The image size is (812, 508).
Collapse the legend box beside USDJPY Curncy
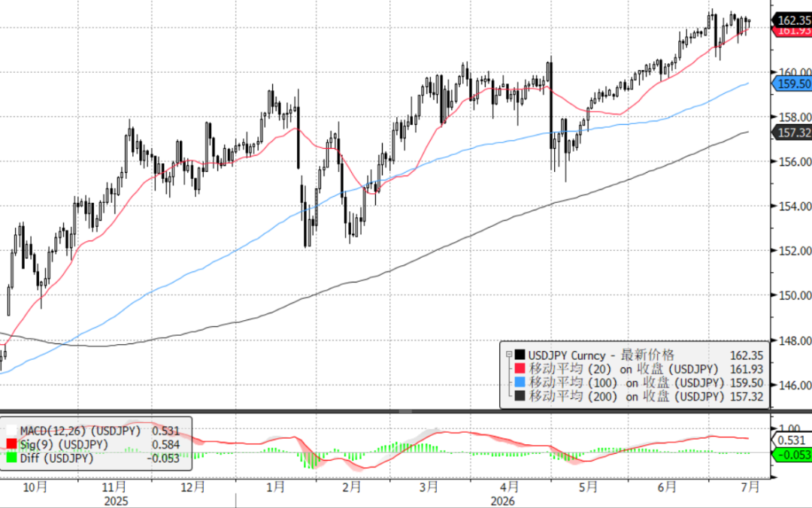tap(509, 355)
